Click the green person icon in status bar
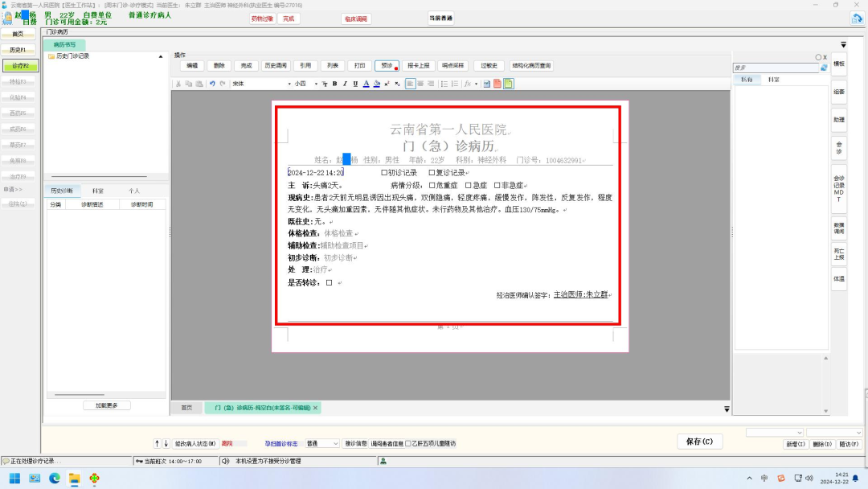The width and height of the screenshot is (868, 489). [383, 461]
